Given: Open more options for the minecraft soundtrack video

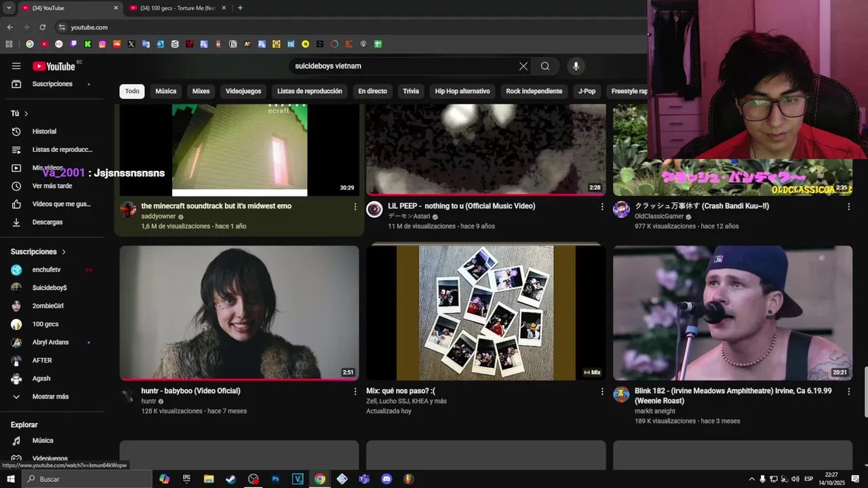Looking at the screenshot, I should (x=355, y=207).
